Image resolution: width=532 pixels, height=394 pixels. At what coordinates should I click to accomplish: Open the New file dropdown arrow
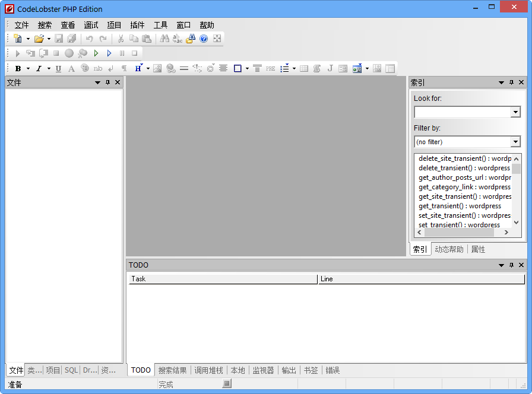point(28,39)
